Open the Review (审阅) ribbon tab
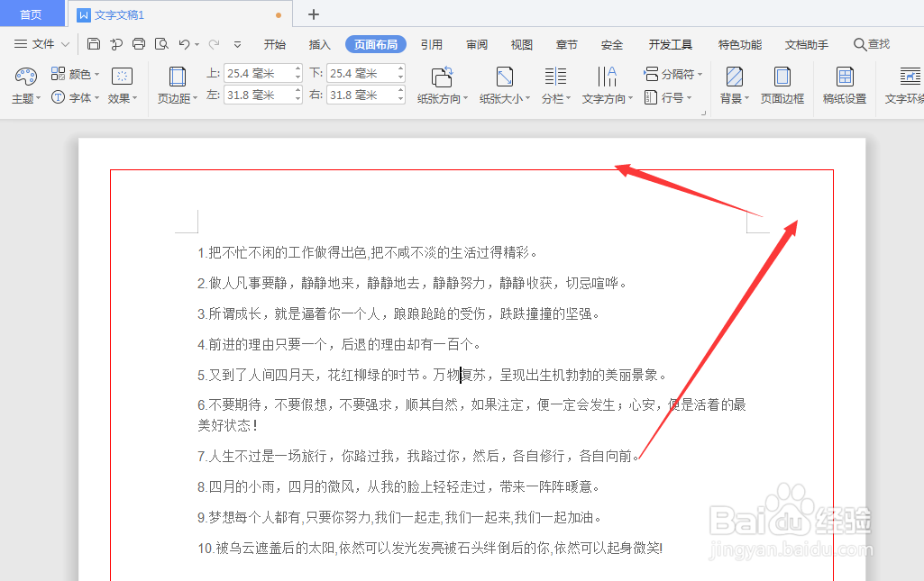Screen dimensions: 924x581 coord(477,44)
